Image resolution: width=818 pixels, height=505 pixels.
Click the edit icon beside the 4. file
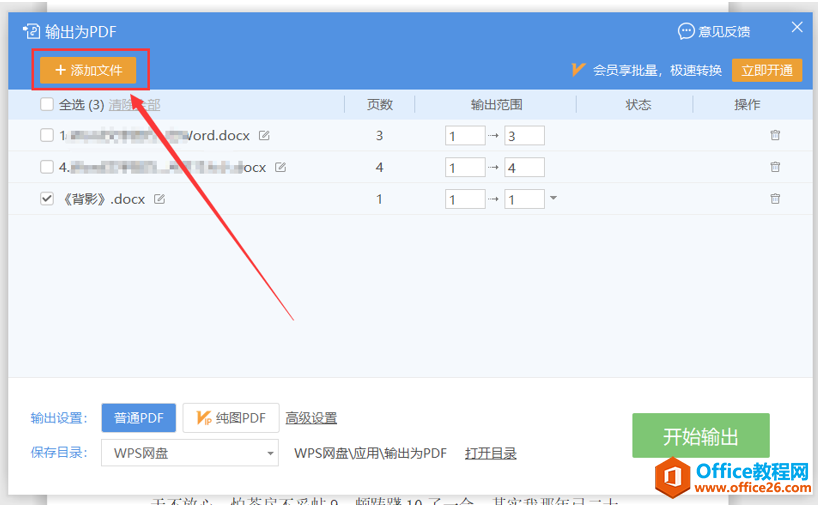[281, 167]
